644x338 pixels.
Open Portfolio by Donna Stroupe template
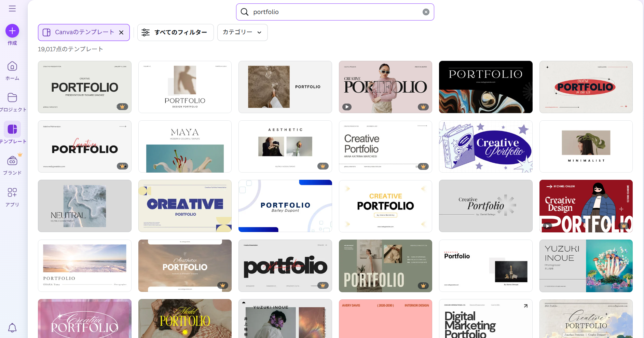485,266
